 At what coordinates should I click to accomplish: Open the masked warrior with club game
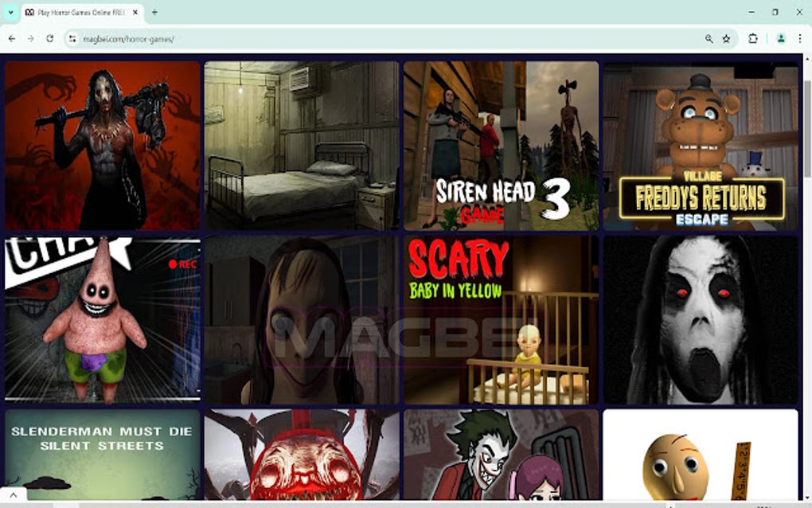coord(103,146)
